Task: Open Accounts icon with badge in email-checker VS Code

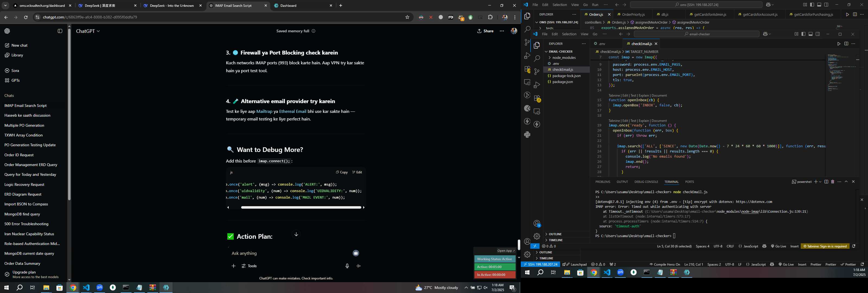Action: (537, 224)
